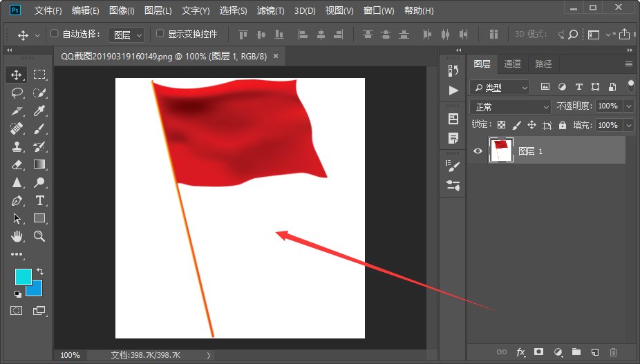640x364 pixels.
Task: Hide the 图层 1 layer visibility
Action: click(478, 151)
